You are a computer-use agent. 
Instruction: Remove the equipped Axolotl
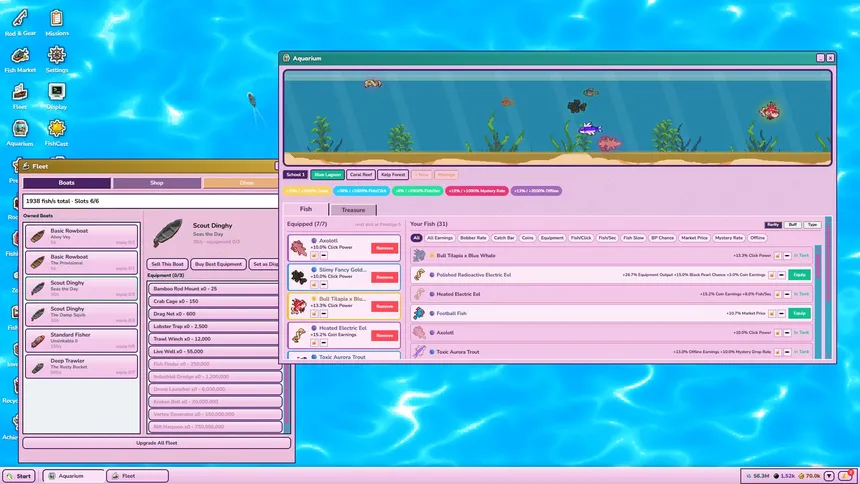[x=384, y=248]
